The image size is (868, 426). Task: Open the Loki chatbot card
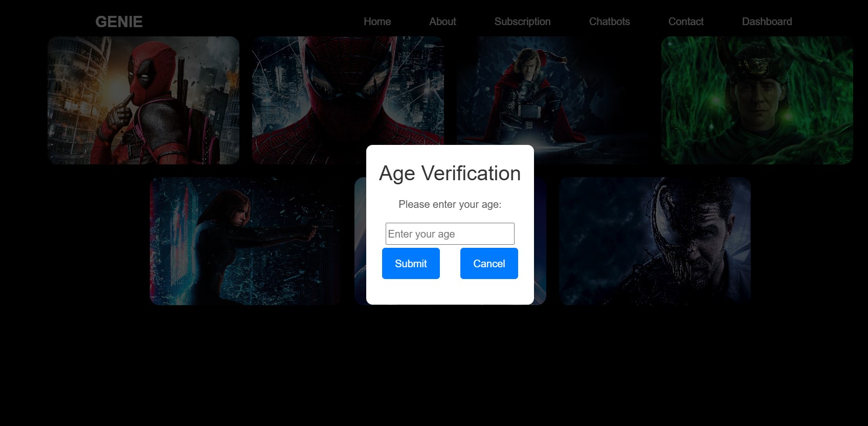757,100
